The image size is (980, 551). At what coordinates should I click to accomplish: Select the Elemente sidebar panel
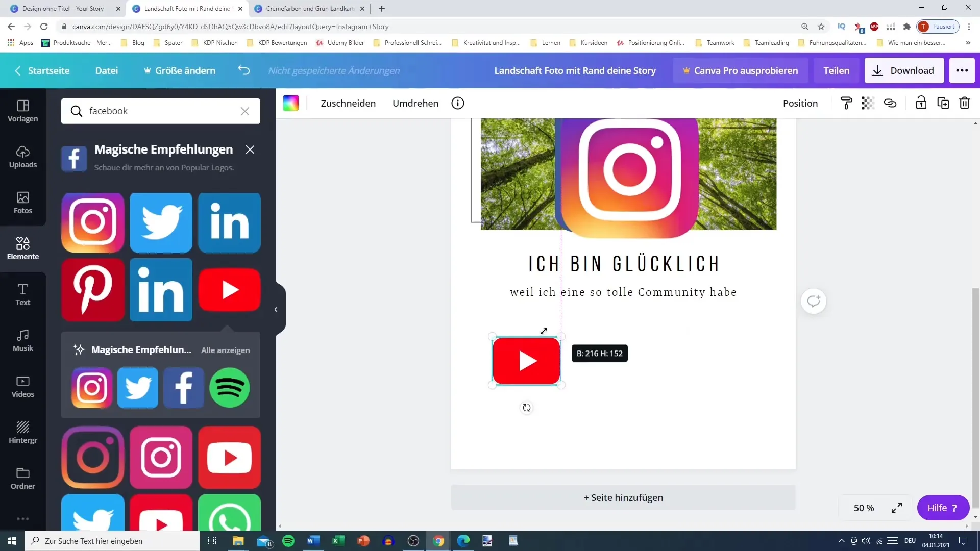pyautogui.click(x=22, y=248)
